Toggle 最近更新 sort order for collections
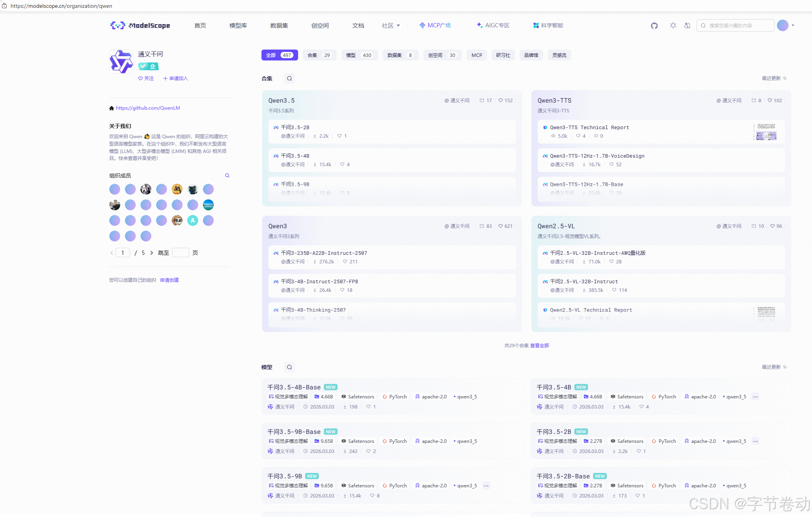Viewport: 812px width, 517px height. [774, 78]
